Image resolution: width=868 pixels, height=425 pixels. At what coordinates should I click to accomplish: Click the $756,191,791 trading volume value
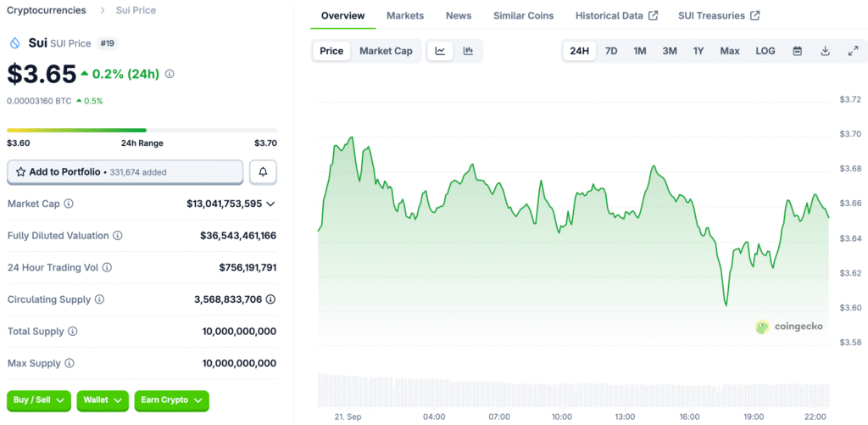[x=248, y=267]
